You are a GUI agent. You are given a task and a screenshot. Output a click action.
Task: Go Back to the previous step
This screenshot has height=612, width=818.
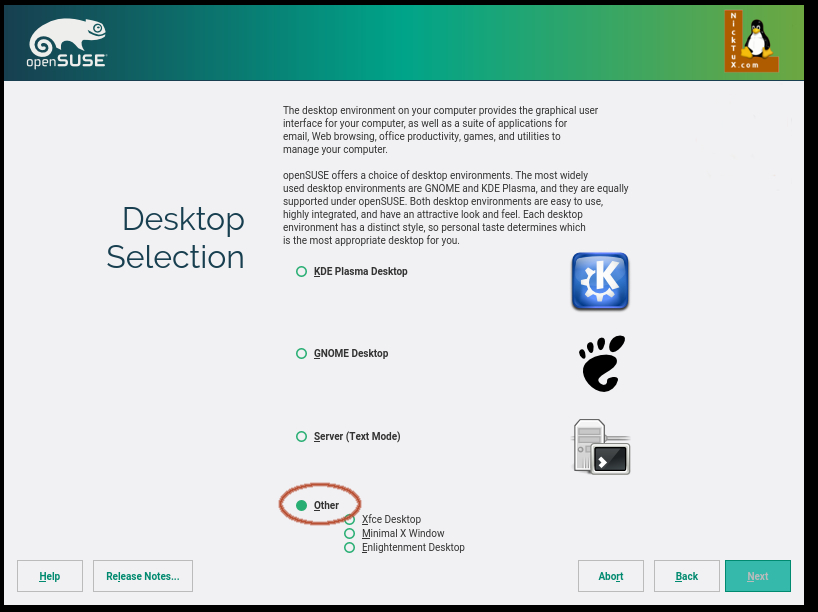pyautogui.click(x=687, y=576)
